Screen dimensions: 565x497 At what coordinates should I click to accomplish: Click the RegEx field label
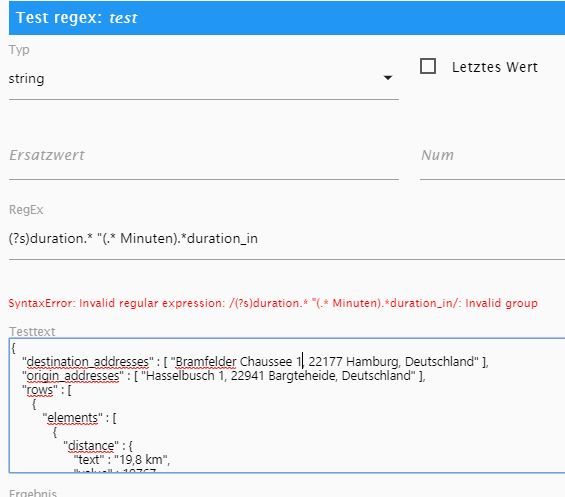(x=26, y=210)
